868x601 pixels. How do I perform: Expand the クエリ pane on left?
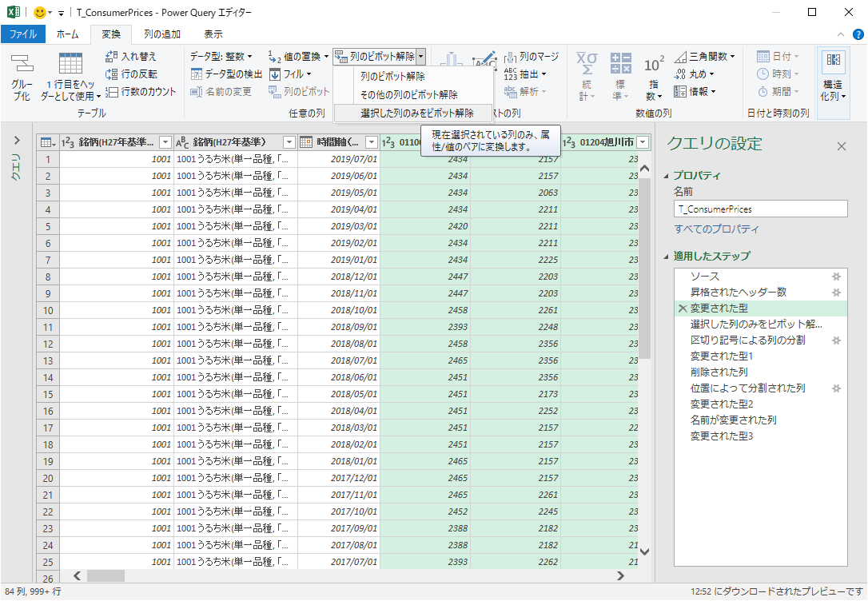click(17, 141)
